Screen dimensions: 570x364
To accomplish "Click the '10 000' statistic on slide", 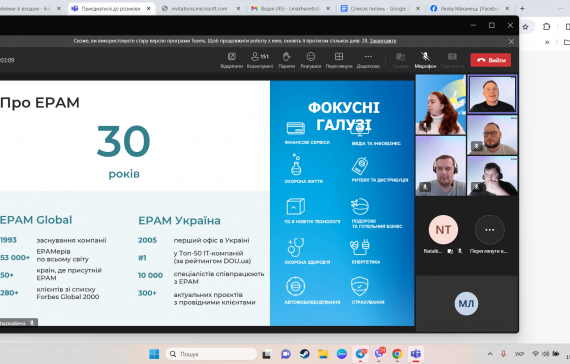I will click(x=150, y=276).
